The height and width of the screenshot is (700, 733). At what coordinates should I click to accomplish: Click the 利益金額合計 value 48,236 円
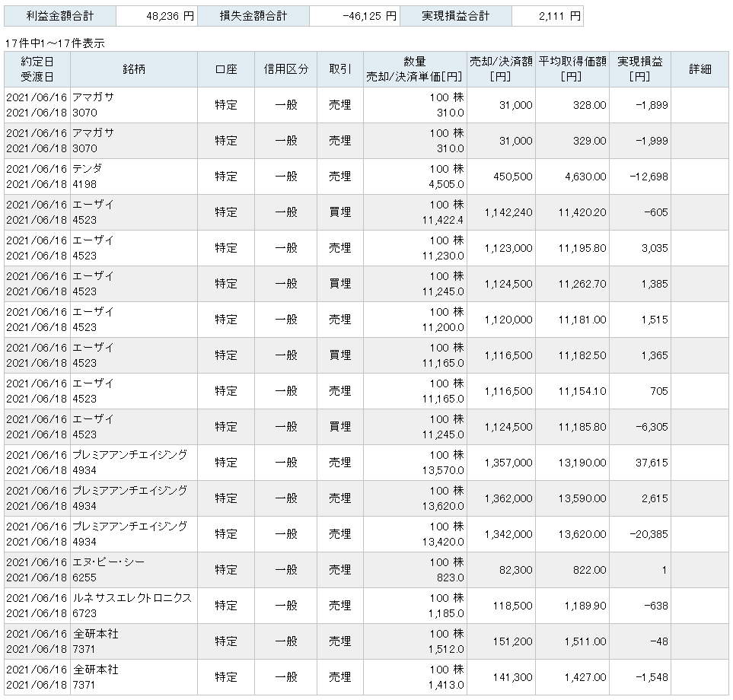click(170, 16)
